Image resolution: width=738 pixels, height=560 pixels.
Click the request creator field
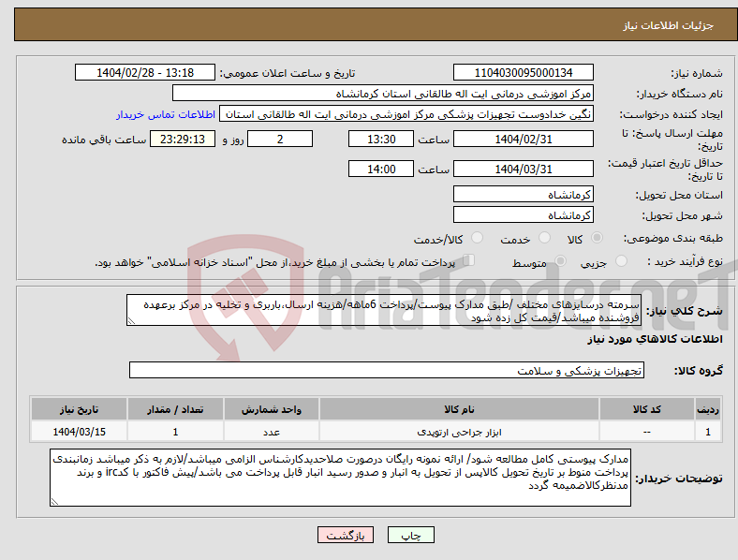[406, 114]
